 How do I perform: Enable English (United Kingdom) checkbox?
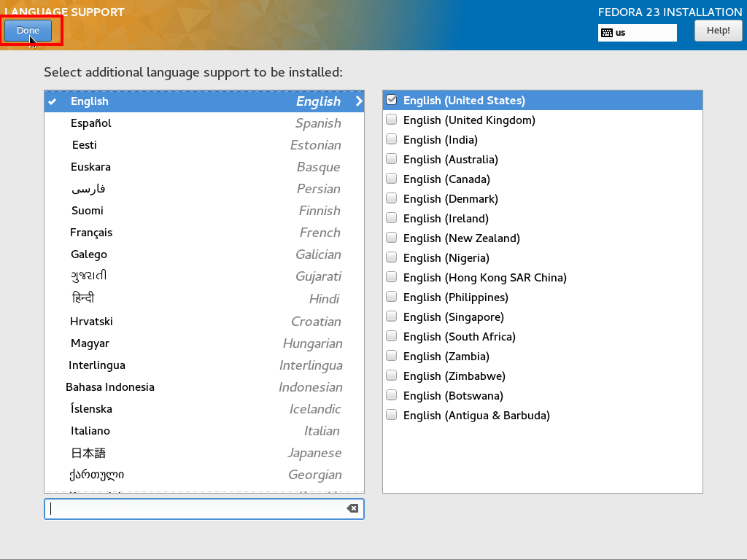[392, 120]
